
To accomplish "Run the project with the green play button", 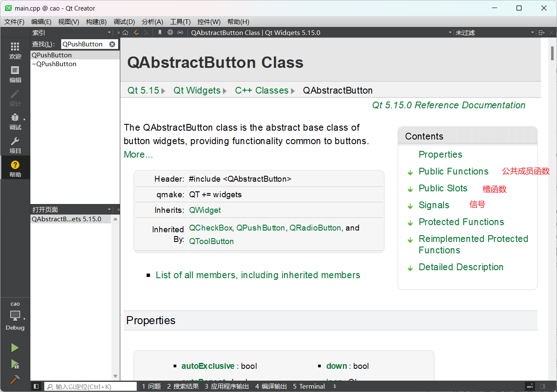I will tap(15, 348).
